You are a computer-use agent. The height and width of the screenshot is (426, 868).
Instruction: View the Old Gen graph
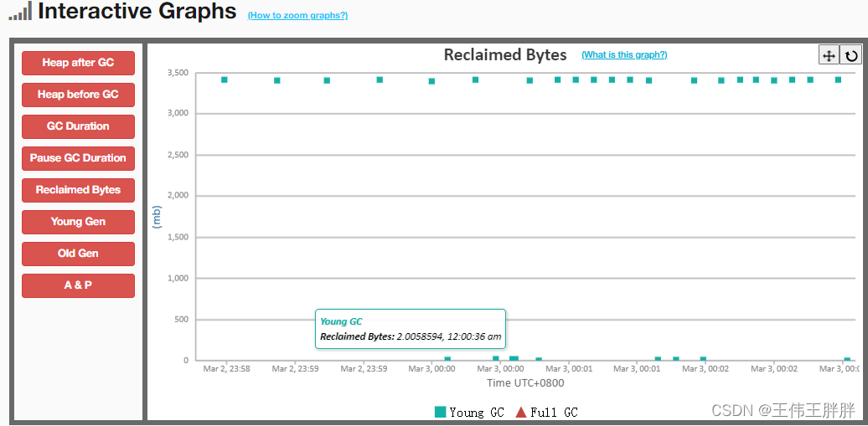(78, 254)
